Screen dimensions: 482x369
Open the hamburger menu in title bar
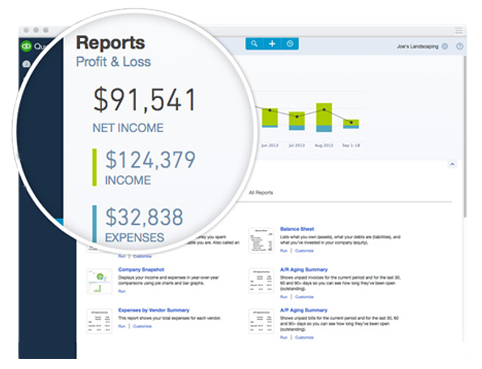(x=459, y=31)
